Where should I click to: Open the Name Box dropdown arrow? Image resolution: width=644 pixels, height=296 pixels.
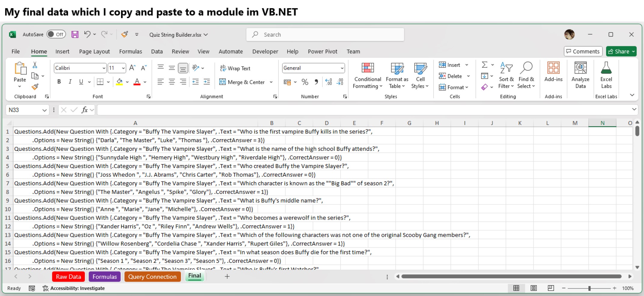(44, 110)
